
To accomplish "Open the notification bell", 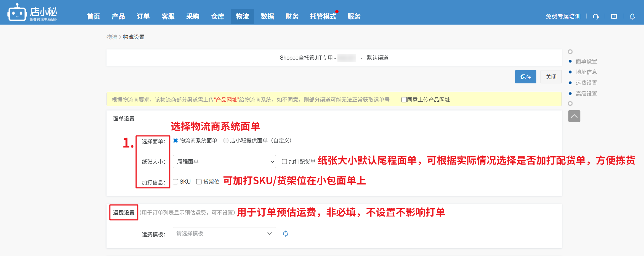I will 632,17.
